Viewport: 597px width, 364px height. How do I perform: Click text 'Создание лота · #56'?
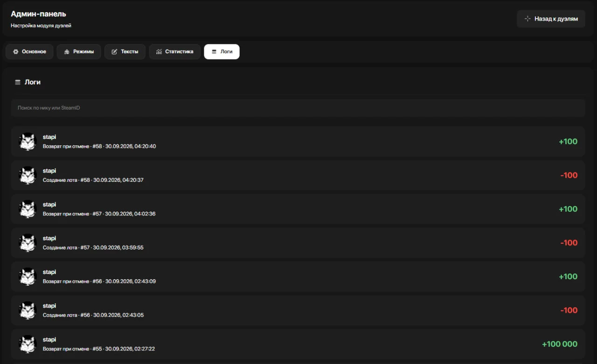[x=66, y=315]
